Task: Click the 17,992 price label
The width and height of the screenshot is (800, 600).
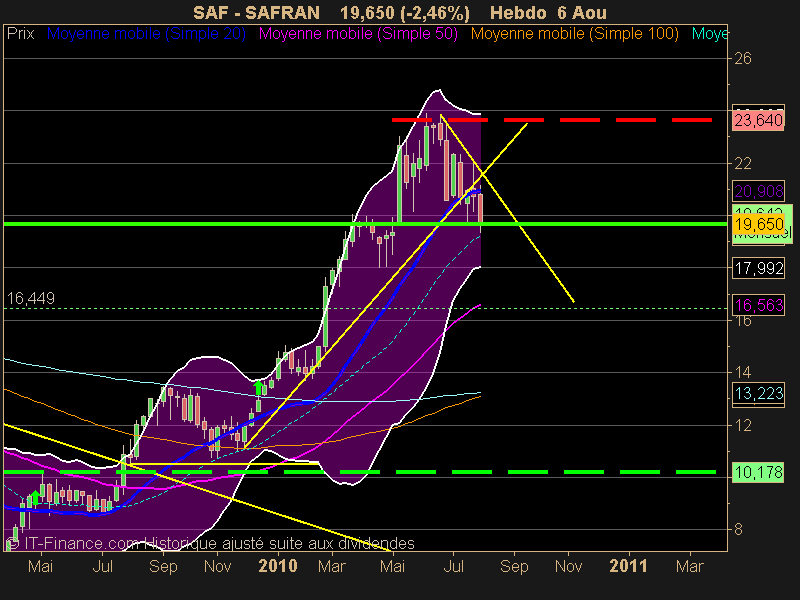Action: (x=758, y=268)
